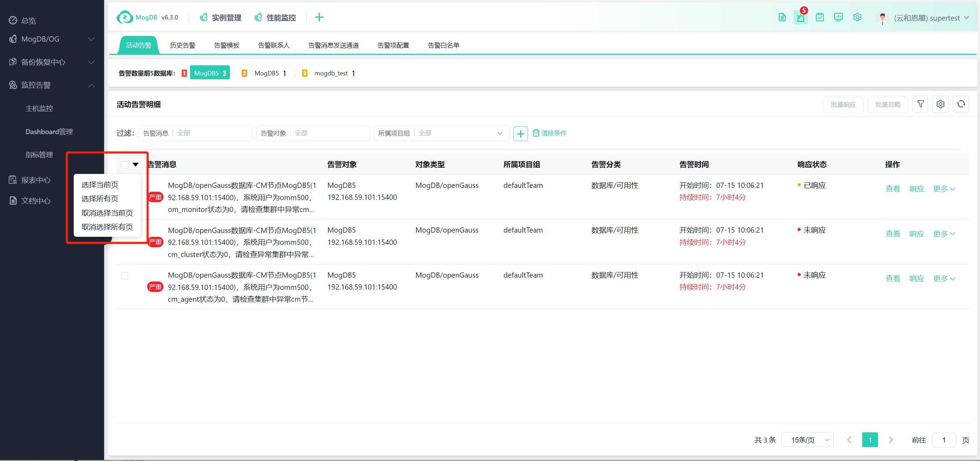
Task: Open the 性能监控 top tab
Action: click(275, 17)
